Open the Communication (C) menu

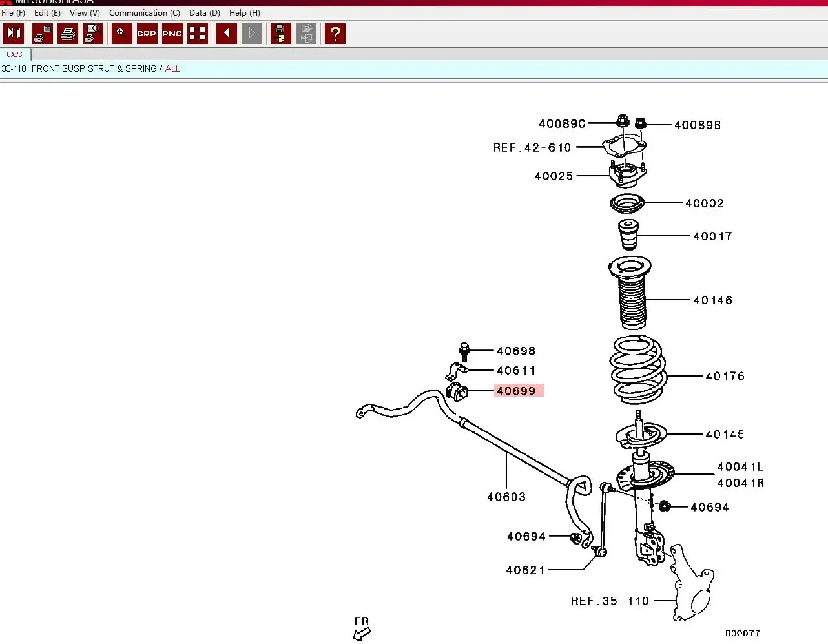(x=145, y=13)
